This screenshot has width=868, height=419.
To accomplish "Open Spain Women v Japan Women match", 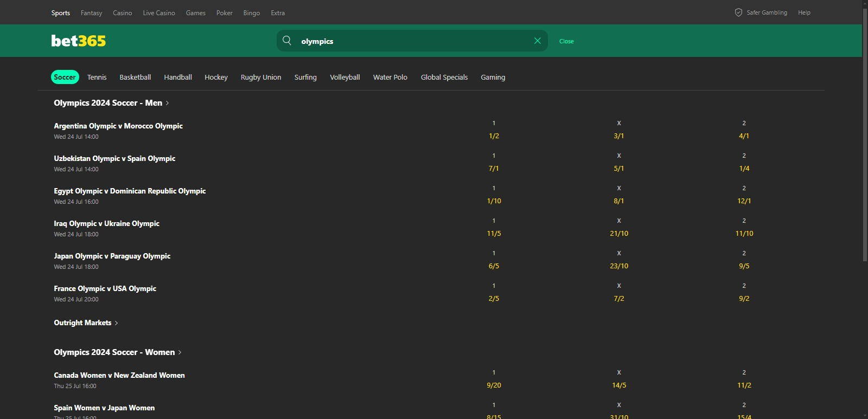I will [104, 408].
